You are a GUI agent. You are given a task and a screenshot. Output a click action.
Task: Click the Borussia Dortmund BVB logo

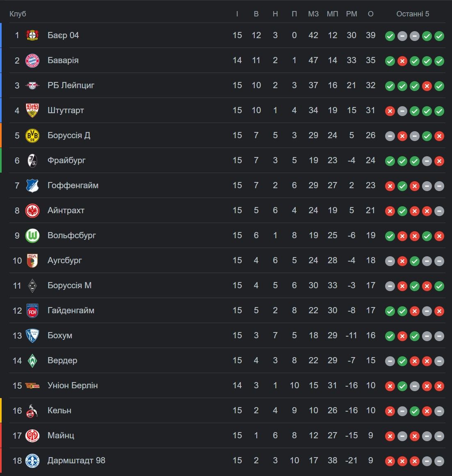tap(32, 135)
